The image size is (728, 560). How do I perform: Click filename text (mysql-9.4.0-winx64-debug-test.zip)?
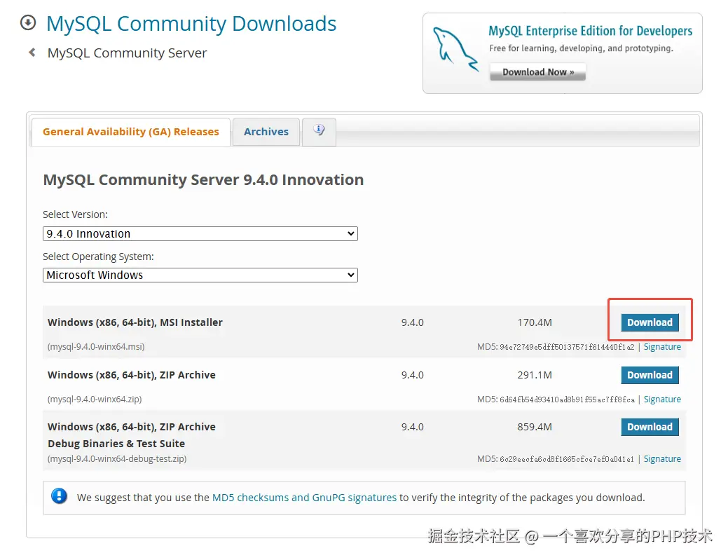tap(117, 459)
